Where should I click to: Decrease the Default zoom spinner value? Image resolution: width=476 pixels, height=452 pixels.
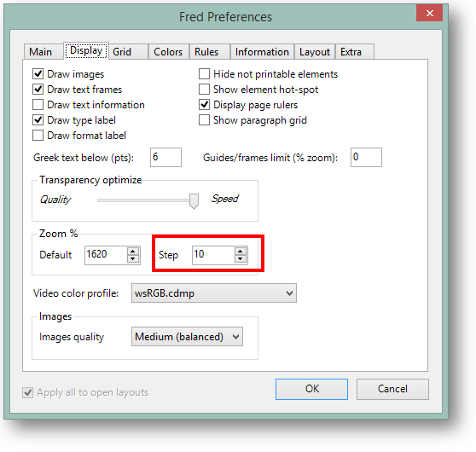pyautogui.click(x=133, y=259)
